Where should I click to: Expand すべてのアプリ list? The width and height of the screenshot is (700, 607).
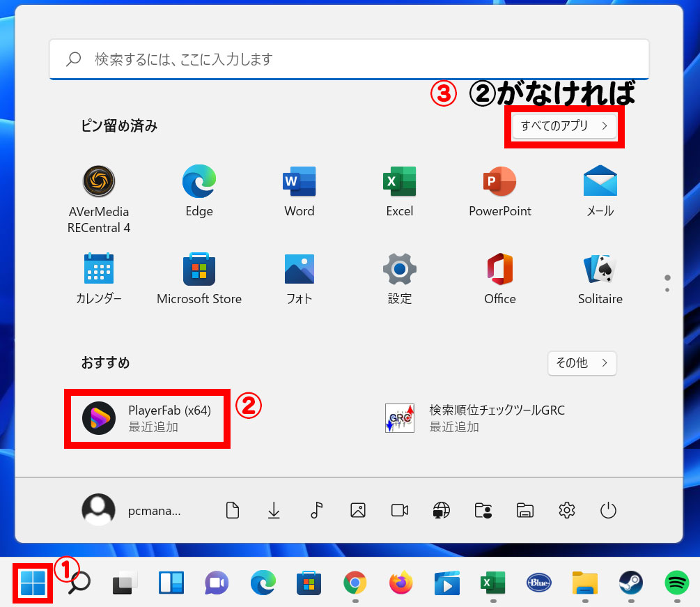(x=564, y=126)
